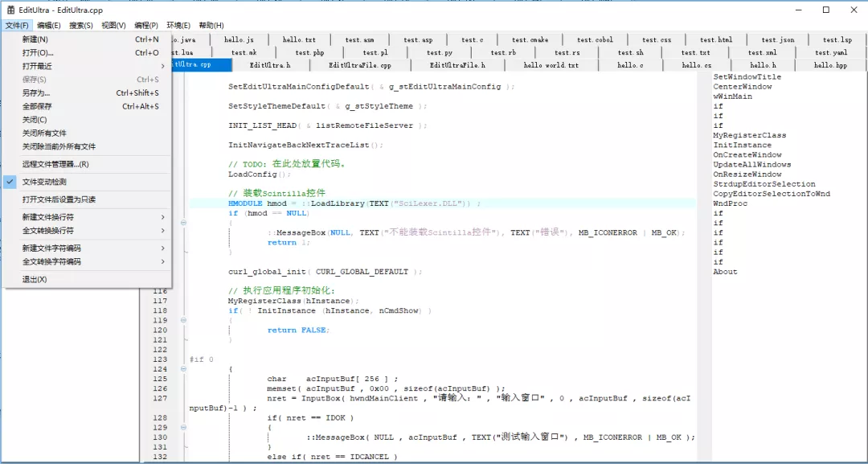Enable 打开文件后设置为只读

coord(88,199)
